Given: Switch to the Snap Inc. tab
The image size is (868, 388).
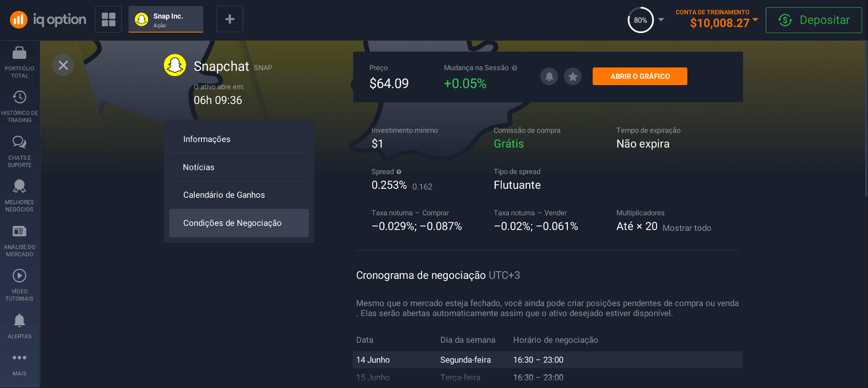Looking at the screenshot, I should point(166,19).
